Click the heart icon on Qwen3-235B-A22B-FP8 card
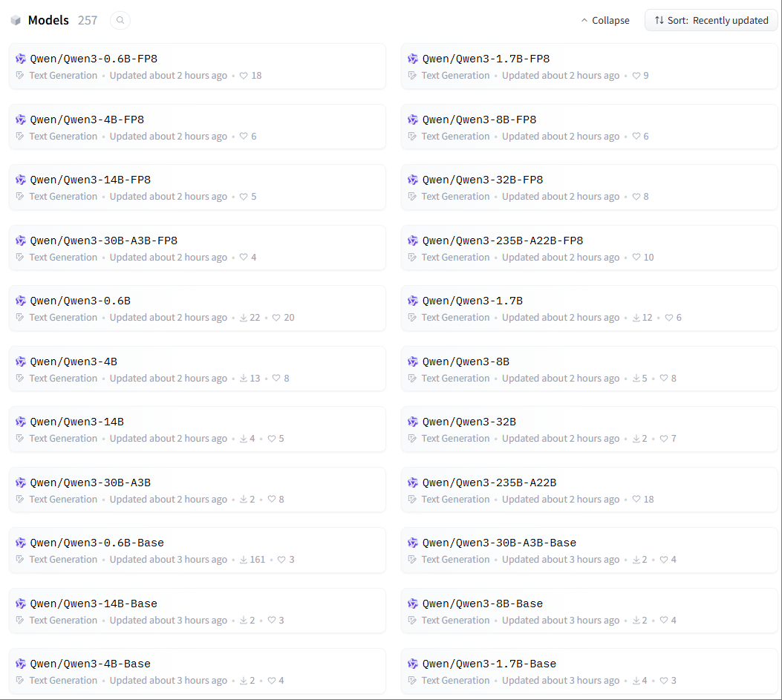Image resolution: width=782 pixels, height=700 pixels. (636, 258)
